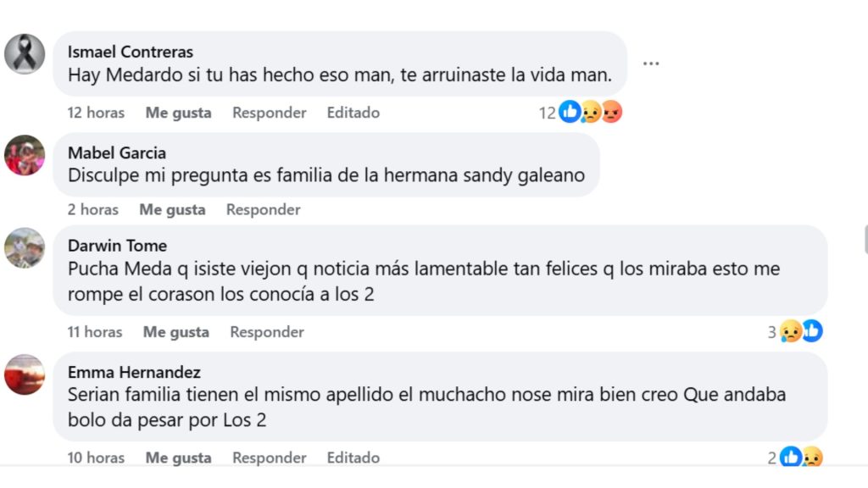Open Ismael Contreras's profile picture
The width and height of the screenshot is (868, 488).
click(x=25, y=53)
